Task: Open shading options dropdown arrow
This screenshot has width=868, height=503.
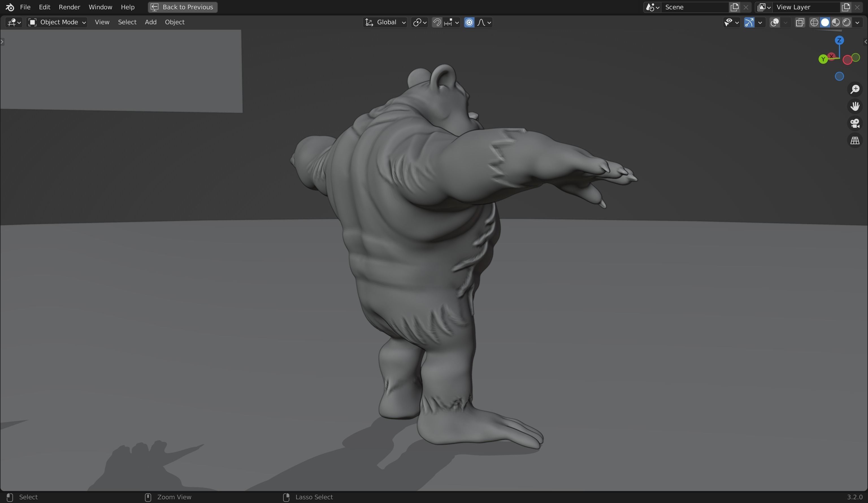Action: (857, 22)
